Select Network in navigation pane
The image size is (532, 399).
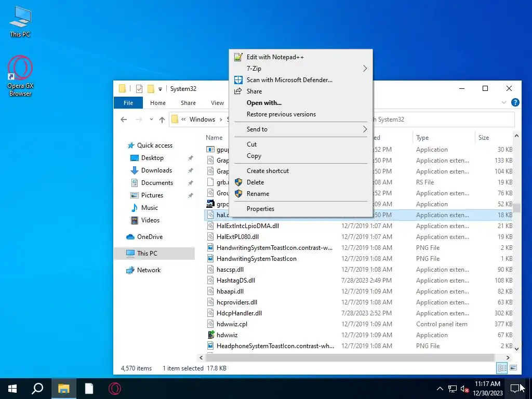[x=149, y=270]
